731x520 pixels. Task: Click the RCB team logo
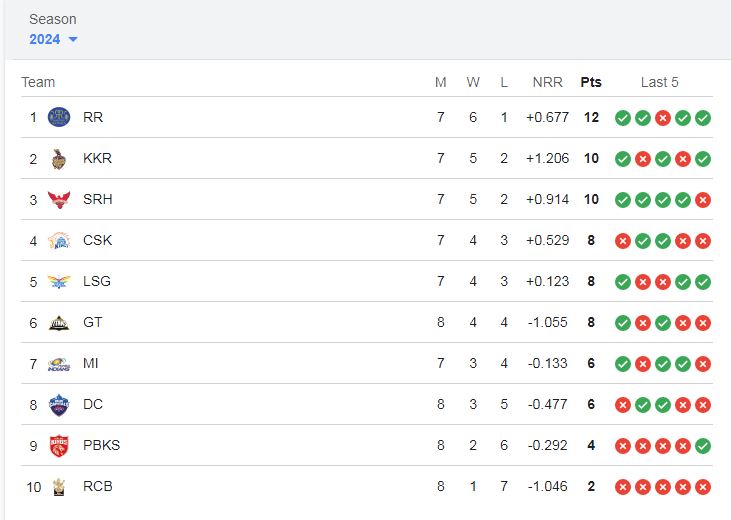point(59,487)
